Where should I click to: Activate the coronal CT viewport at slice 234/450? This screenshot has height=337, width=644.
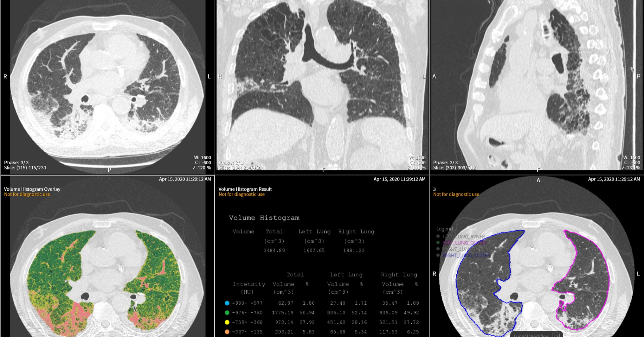(322, 87)
